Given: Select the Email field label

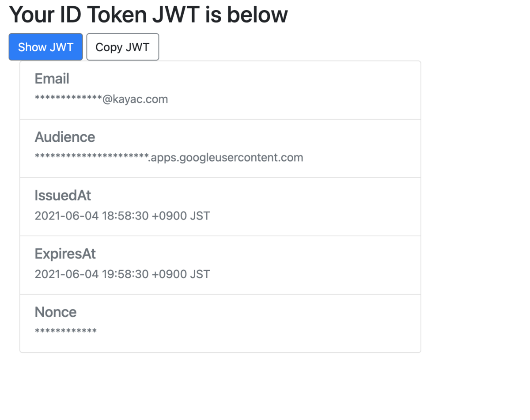Looking at the screenshot, I should pos(52,79).
